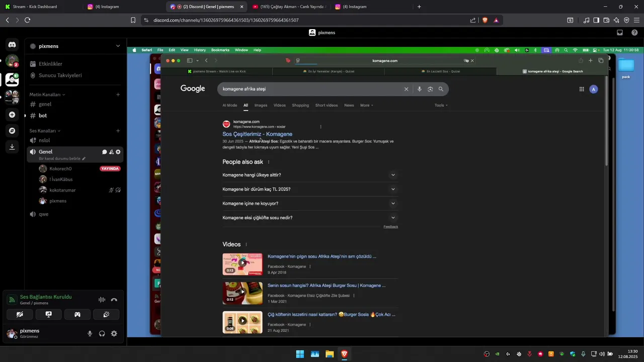Open Discord help question icon
The image size is (644, 362).
[634, 33]
